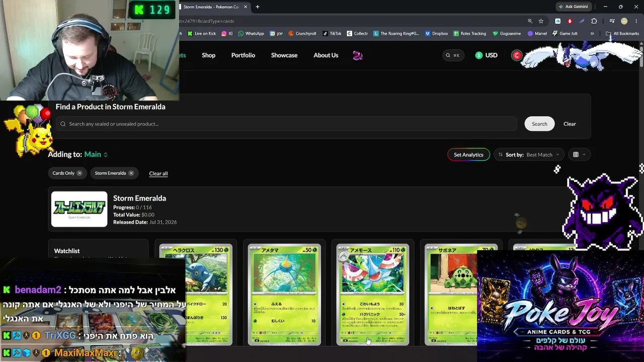Open the Crunchyroll bookmark
This screenshot has width=644, height=362.
[x=302, y=34]
